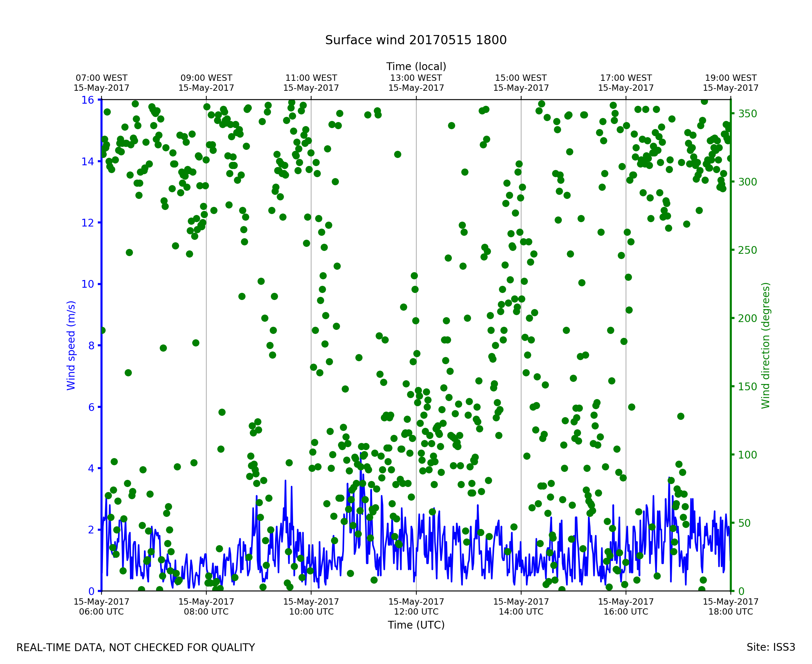Click the Time (UTC) axis label
This screenshot has width=812, height=664.
pos(416,625)
